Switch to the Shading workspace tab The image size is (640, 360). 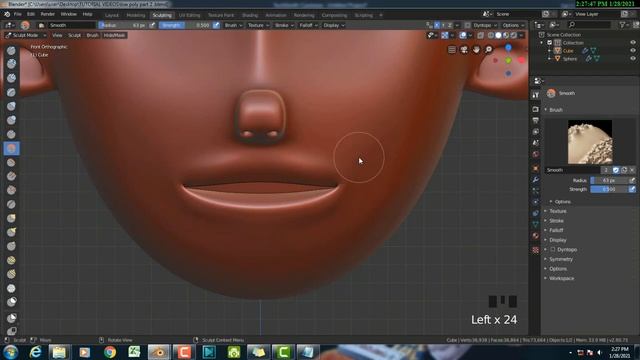point(250,15)
